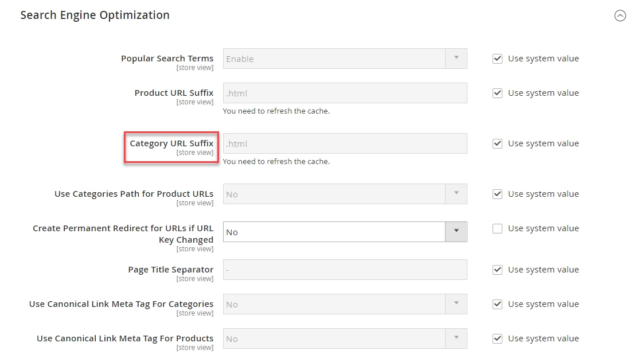Click Use Canonical Link Meta Tag For Categories label

point(121,304)
